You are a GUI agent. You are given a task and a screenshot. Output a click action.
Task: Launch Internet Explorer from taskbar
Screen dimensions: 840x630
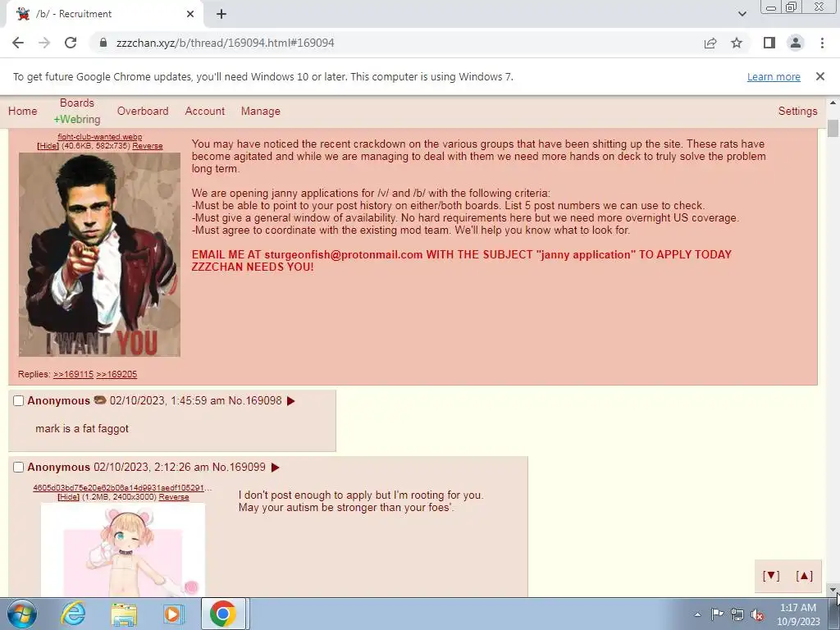[x=73, y=614]
